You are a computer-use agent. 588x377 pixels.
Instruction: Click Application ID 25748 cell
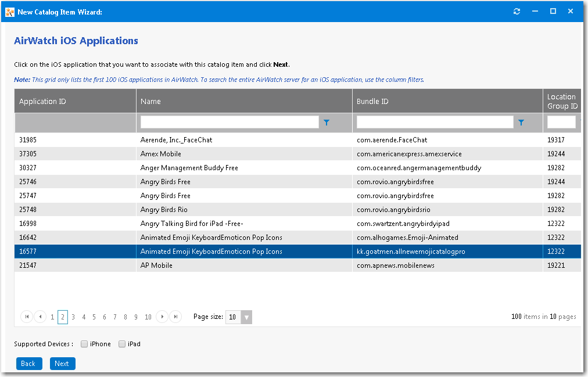point(28,210)
